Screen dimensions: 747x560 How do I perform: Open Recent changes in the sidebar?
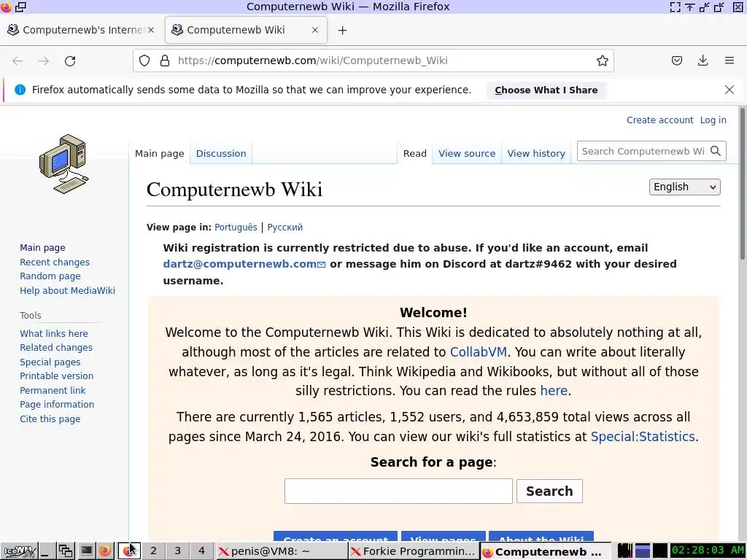(54, 262)
